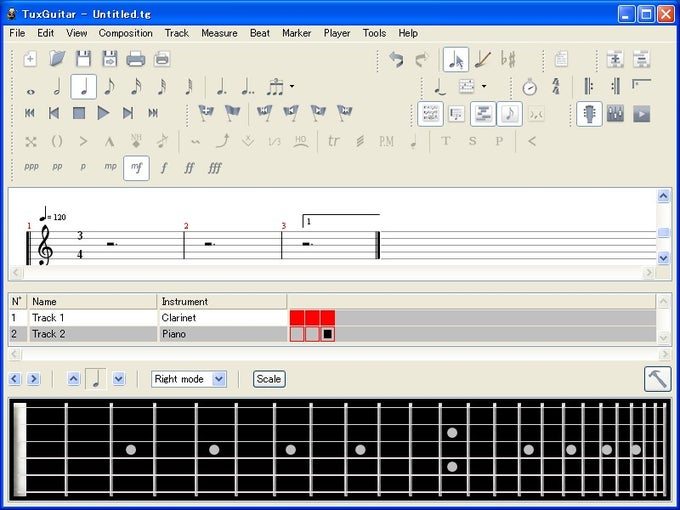
Task: Open the File menu
Action: point(17,33)
